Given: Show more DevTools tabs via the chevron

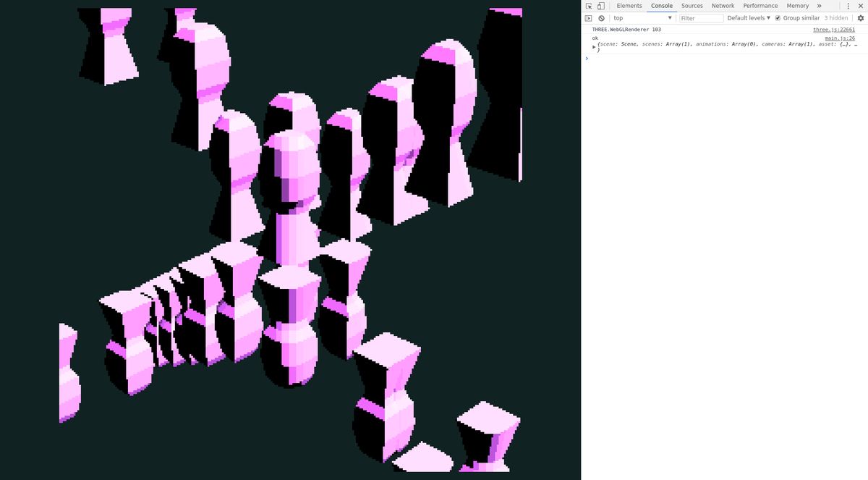Looking at the screenshot, I should click(819, 6).
